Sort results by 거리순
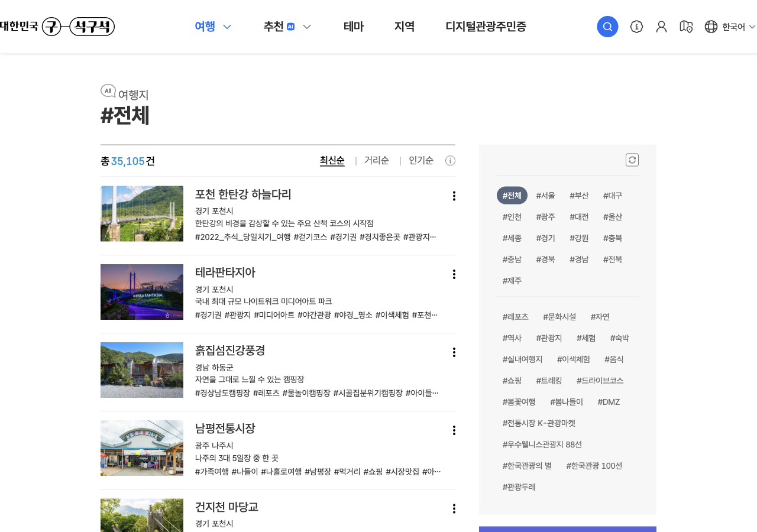Viewport: 757px width, 532px height. point(377,160)
